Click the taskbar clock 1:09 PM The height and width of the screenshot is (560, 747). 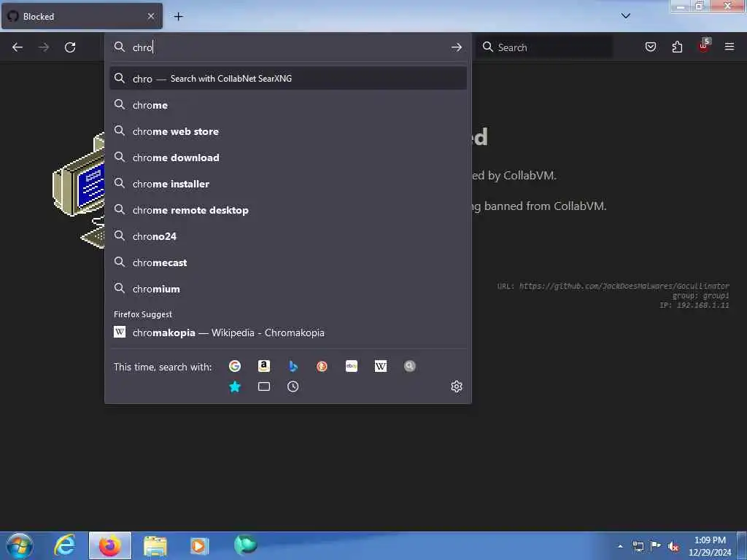[x=710, y=545]
